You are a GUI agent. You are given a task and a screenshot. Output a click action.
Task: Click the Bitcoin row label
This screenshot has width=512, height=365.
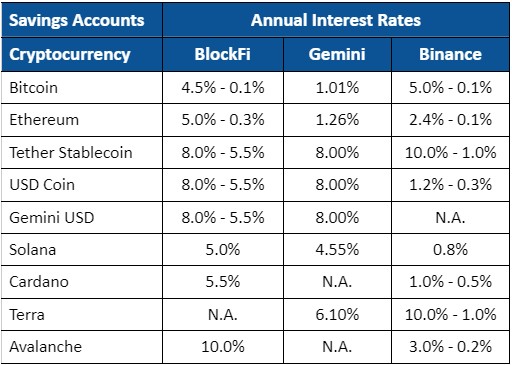(x=34, y=88)
